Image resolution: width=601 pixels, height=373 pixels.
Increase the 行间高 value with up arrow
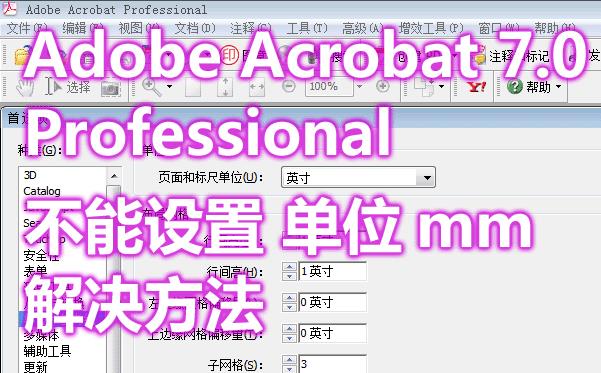(289, 267)
